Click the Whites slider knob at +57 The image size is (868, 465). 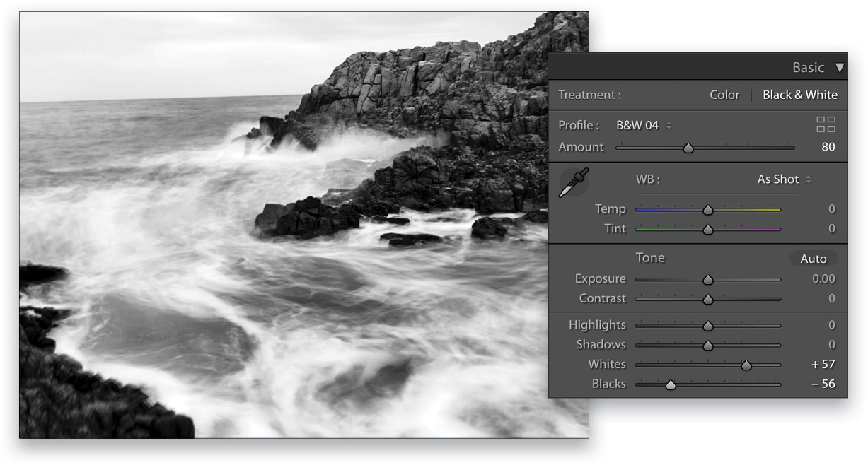coord(747,364)
